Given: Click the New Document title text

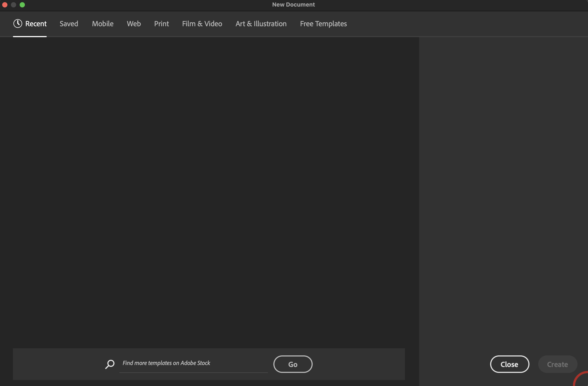Looking at the screenshot, I should (x=293, y=4).
